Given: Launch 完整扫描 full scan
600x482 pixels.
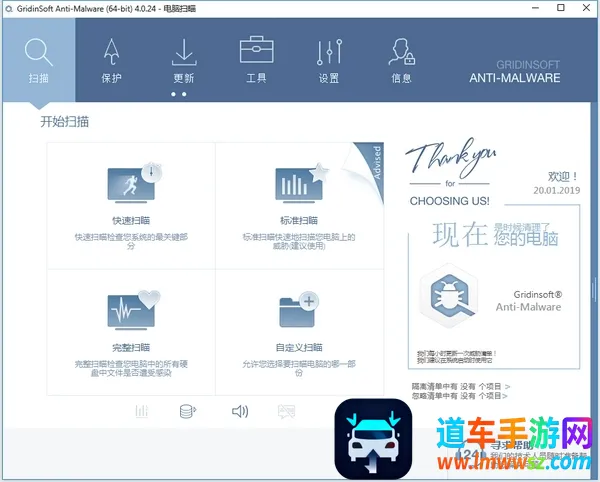Looking at the screenshot, I should tap(131, 328).
